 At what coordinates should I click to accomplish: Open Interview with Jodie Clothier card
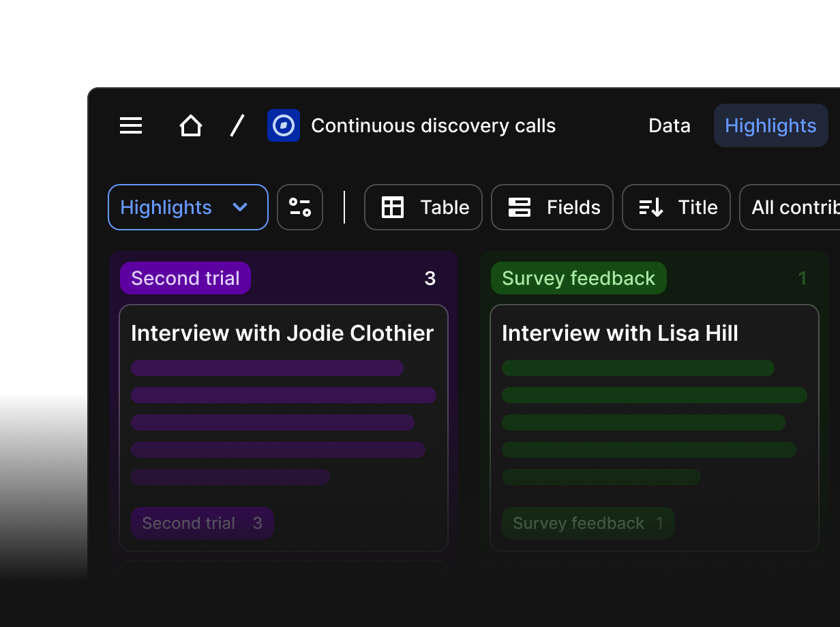(282, 333)
